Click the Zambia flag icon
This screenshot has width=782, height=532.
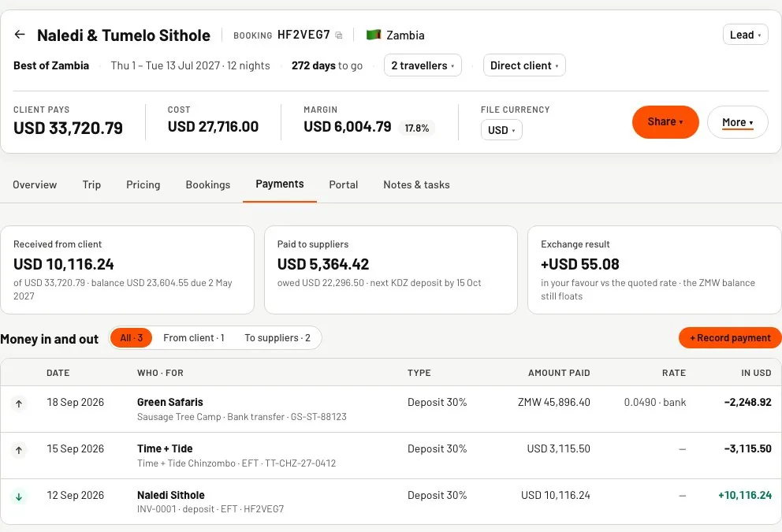pos(374,35)
